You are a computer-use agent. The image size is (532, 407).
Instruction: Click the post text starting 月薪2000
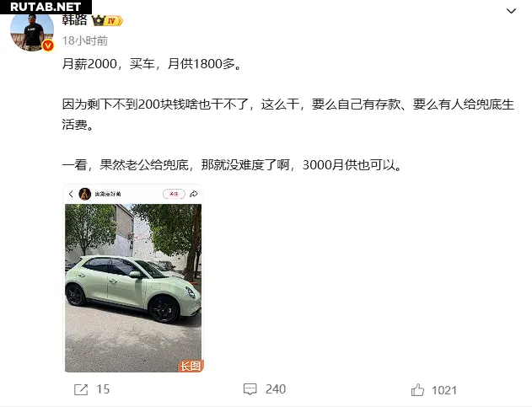[152, 64]
